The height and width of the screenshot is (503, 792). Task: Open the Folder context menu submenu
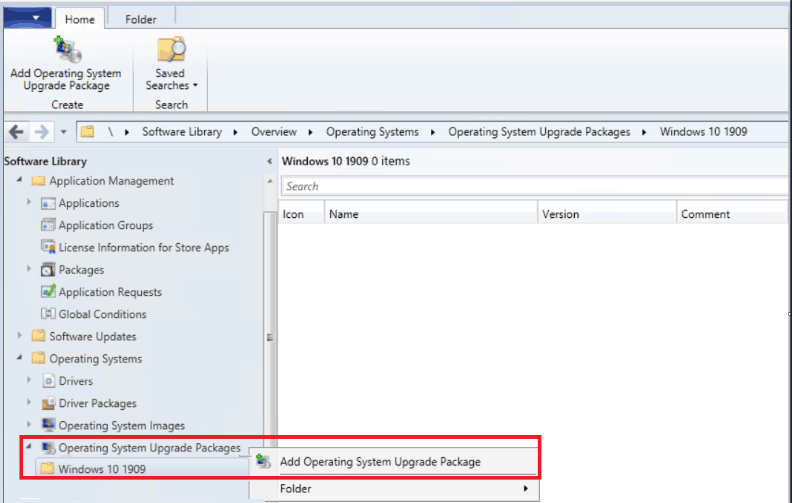[395, 488]
